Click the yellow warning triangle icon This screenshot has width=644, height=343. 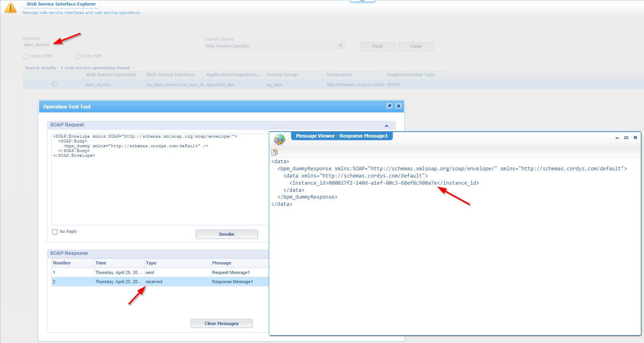tap(10, 8)
